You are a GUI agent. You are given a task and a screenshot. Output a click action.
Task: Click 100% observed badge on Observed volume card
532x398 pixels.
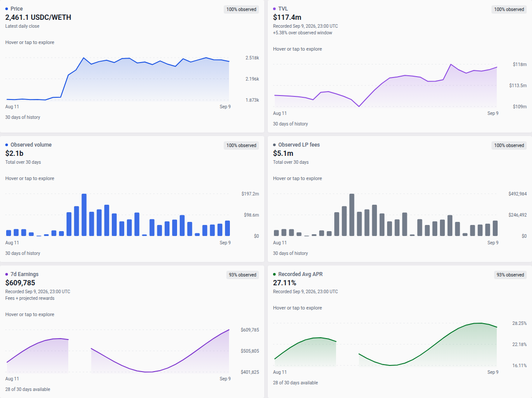pyautogui.click(x=241, y=145)
